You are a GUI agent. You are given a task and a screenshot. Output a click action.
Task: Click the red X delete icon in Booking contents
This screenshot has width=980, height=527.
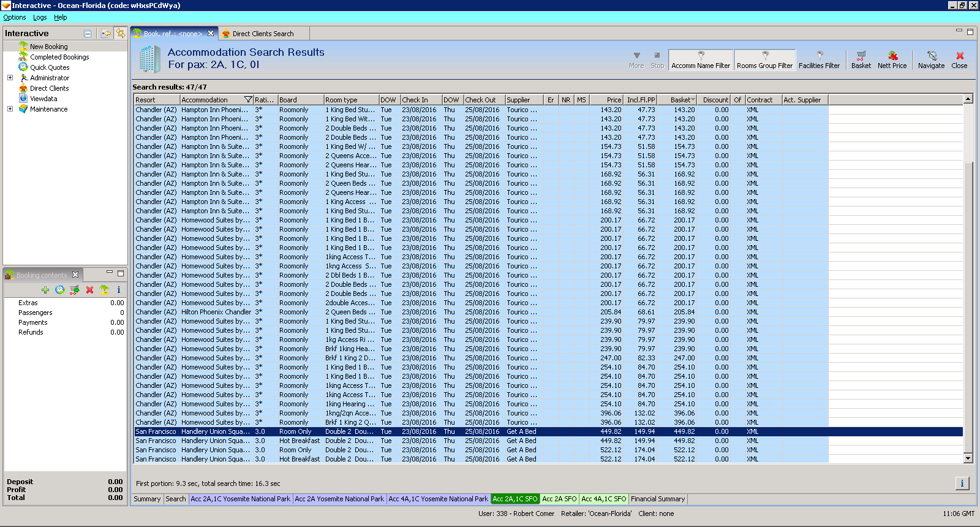(89, 290)
